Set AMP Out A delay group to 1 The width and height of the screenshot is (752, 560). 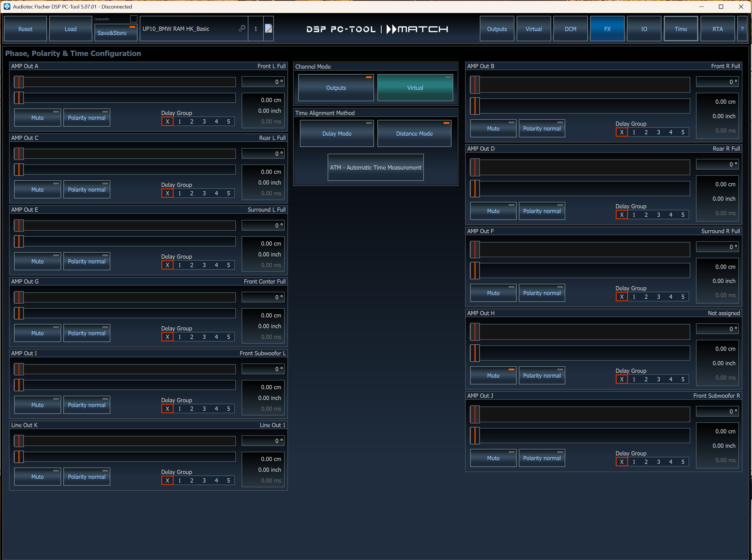pyautogui.click(x=179, y=121)
